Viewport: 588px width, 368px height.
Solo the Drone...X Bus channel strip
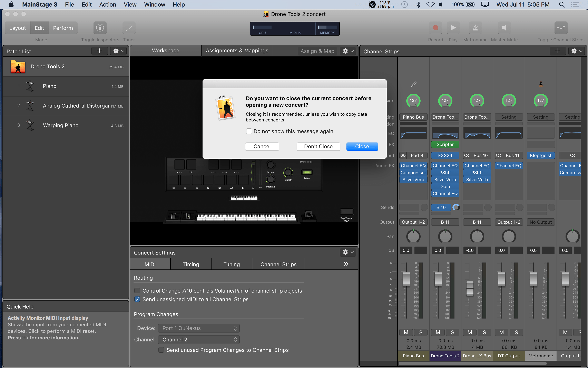(x=484, y=332)
